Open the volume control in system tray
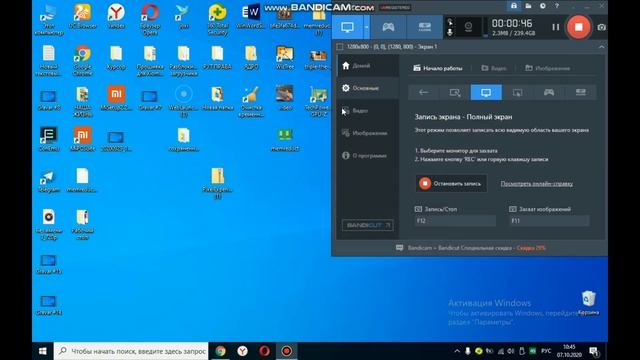 point(511,351)
